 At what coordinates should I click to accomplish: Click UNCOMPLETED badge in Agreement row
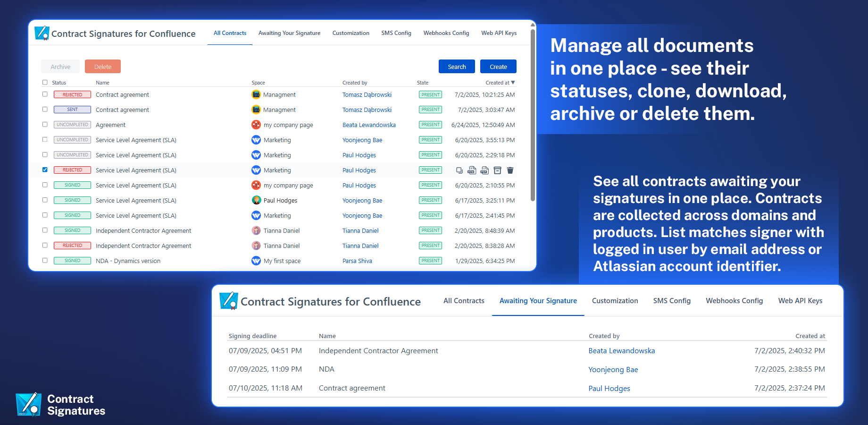click(x=72, y=125)
